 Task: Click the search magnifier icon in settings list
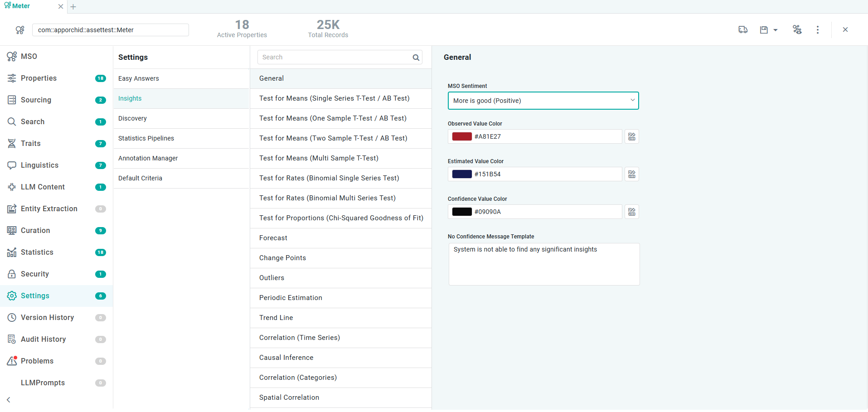416,58
